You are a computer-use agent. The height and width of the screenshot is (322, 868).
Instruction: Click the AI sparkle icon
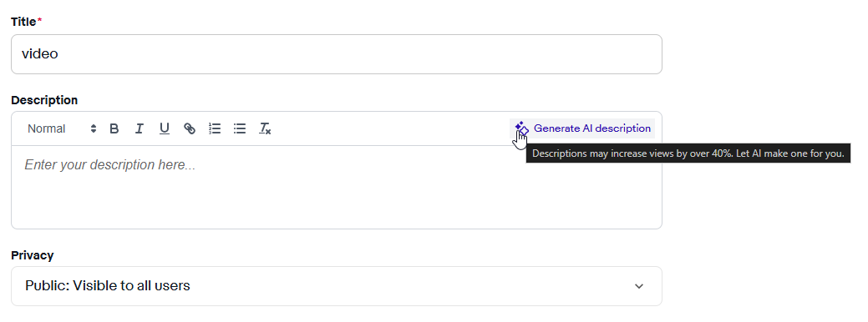tap(521, 128)
